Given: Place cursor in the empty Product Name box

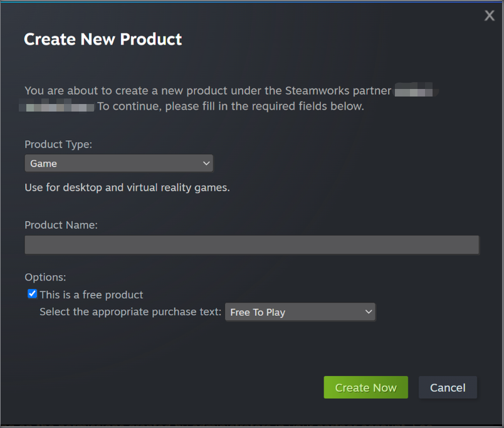Looking at the screenshot, I should pos(251,244).
